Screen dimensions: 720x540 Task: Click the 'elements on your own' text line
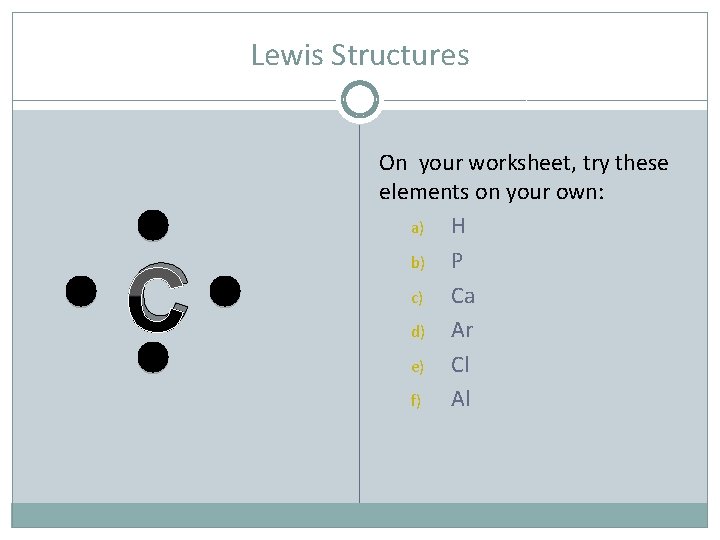[491, 191]
